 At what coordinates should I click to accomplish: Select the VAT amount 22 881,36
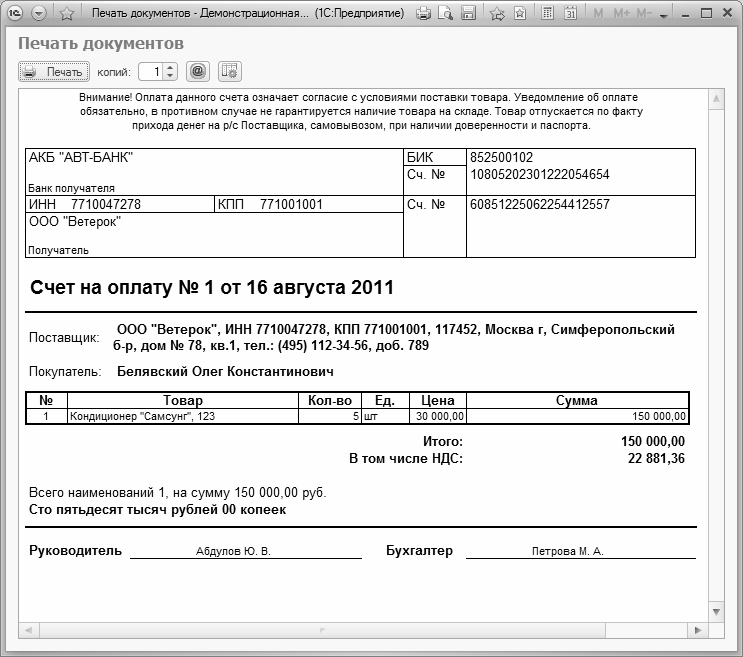pos(656,459)
